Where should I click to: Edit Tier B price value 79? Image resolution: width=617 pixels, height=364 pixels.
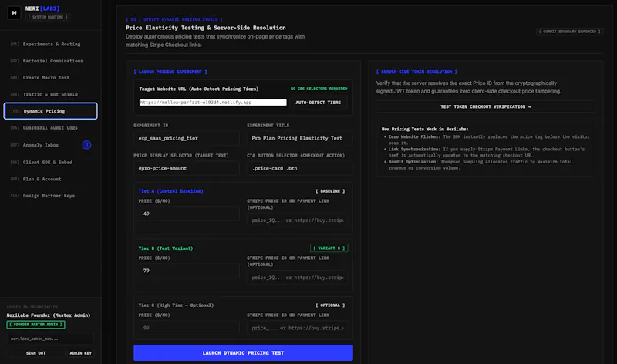pyautogui.click(x=189, y=271)
